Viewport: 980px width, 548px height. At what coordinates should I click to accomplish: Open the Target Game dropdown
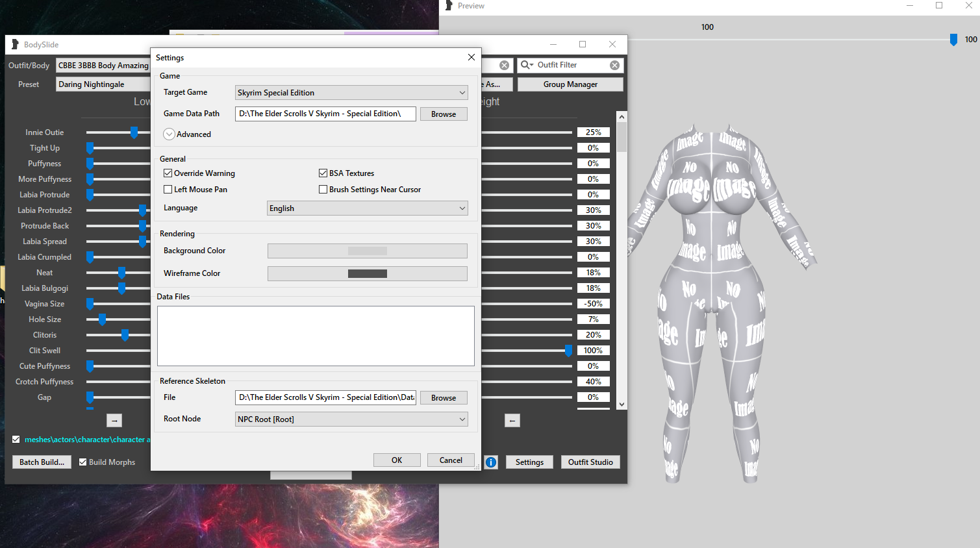[x=351, y=93]
